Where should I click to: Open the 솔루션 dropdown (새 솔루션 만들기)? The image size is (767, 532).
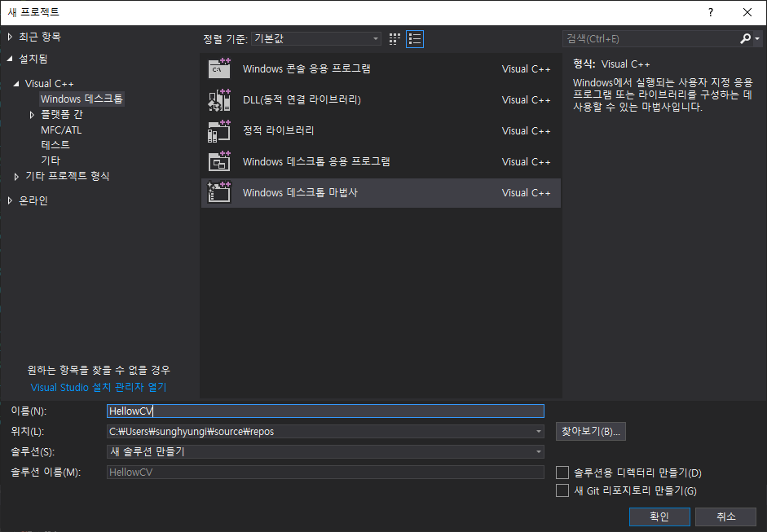(325, 452)
